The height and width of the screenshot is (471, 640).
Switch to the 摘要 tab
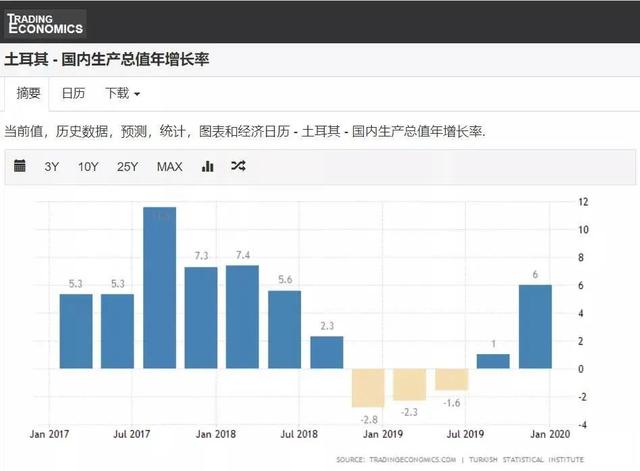(28, 94)
